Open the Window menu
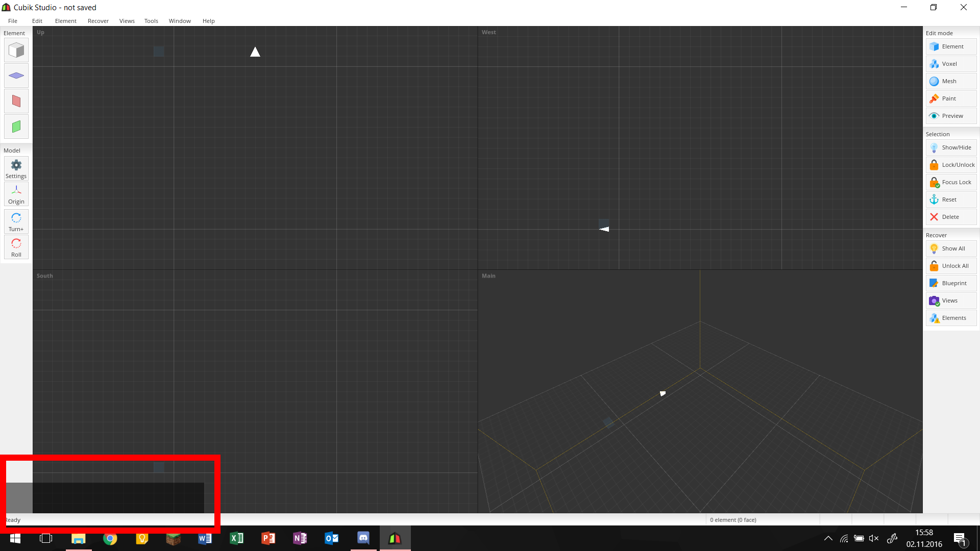This screenshot has height=551, width=980. [180, 21]
